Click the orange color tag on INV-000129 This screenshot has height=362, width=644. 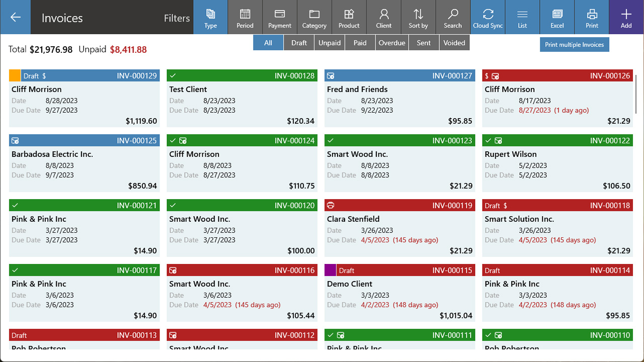coord(15,75)
